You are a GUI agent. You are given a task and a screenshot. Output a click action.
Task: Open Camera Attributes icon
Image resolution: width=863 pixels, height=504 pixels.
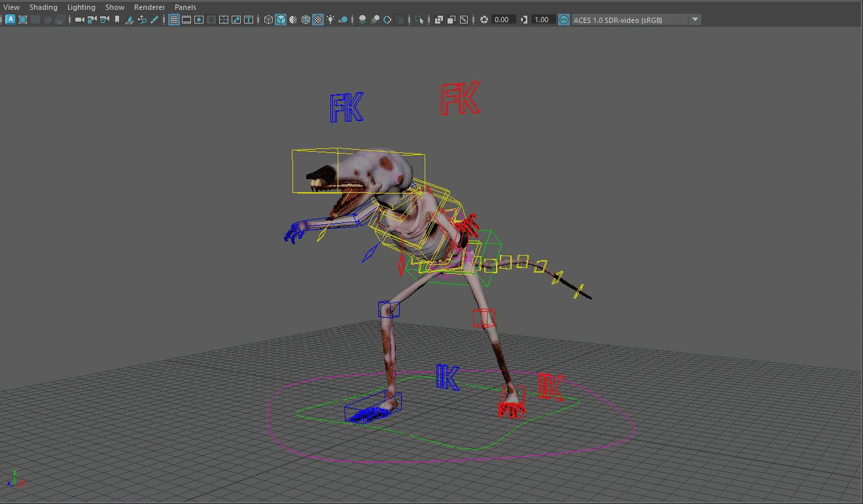(105, 20)
